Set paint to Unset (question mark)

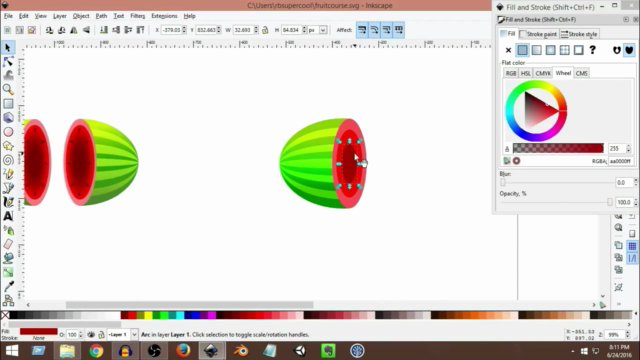click(x=593, y=50)
